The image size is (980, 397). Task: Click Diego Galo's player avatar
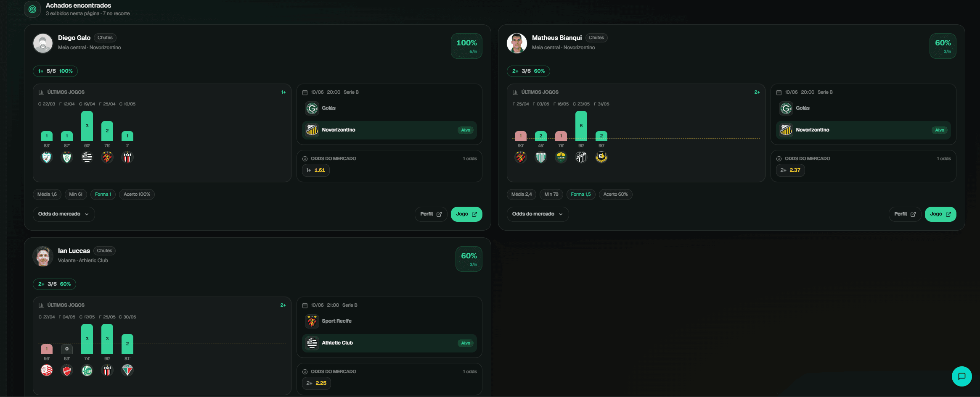point(43,43)
